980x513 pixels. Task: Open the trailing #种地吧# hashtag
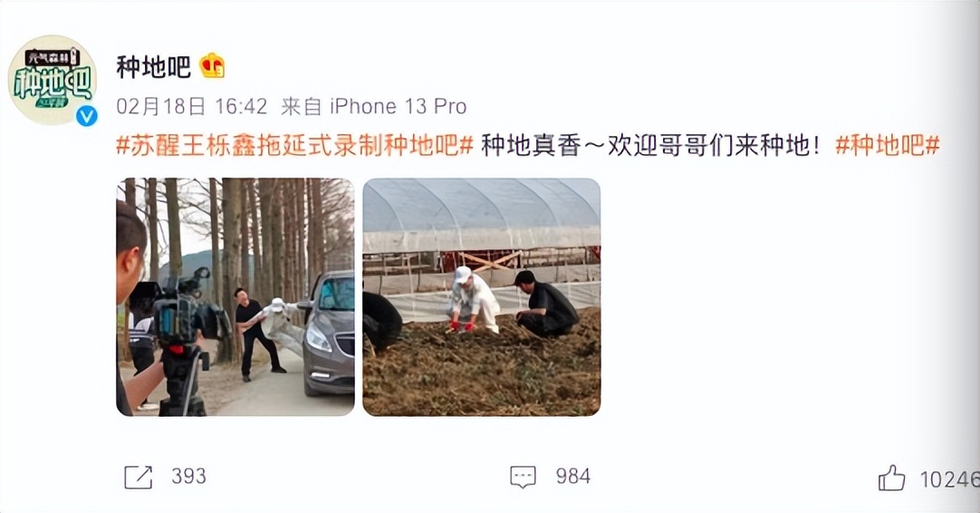point(888,145)
